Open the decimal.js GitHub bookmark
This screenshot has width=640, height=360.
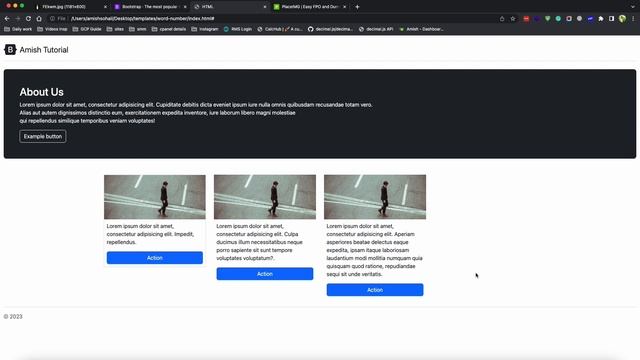point(330,29)
